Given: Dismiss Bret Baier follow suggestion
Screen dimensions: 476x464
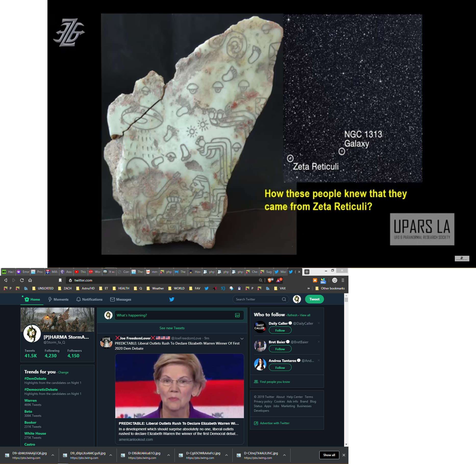Looking at the screenshot, I should tap(319, 342).
